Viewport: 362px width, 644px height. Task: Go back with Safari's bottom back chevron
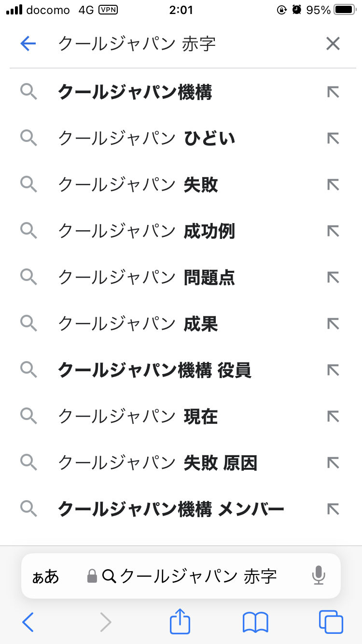(x=28, y=622)
